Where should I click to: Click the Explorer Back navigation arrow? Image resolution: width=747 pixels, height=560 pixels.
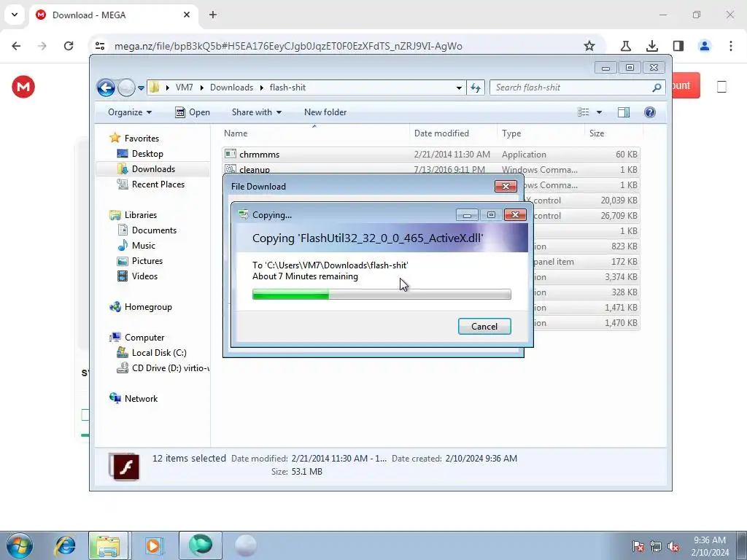point(106,87)
